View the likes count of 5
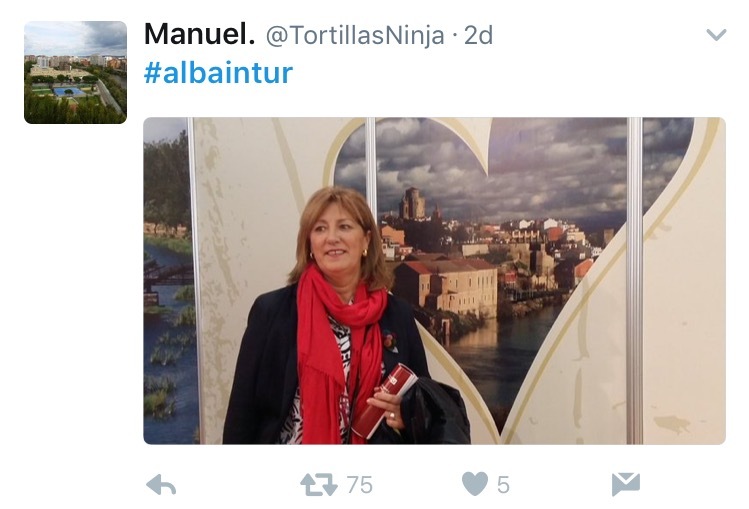 [x=503, y=485]
